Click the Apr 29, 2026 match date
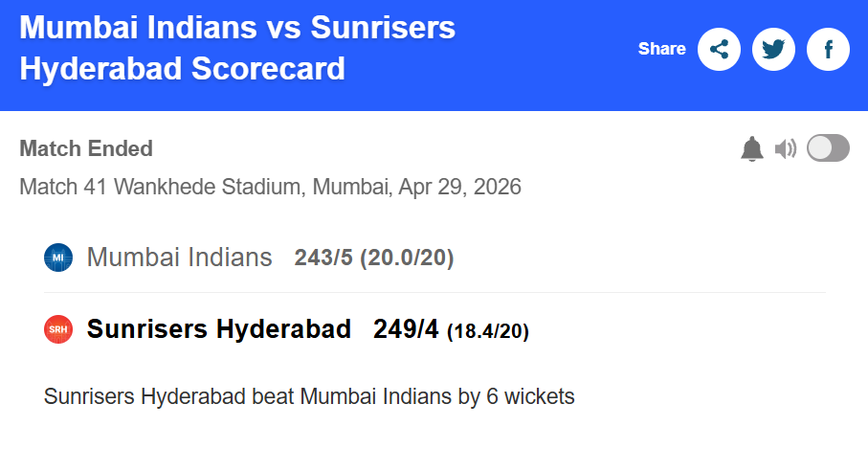The height and width of the screenshot is (449, 868). pos(457,186)
